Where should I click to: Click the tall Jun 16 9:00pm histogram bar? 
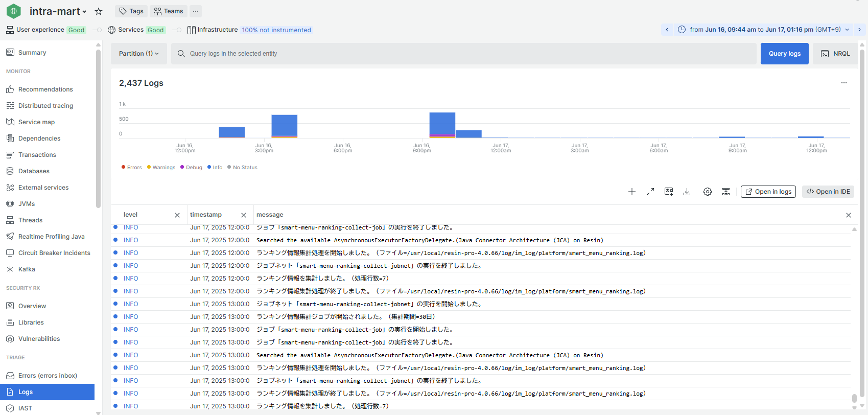[x=442, y=125]
